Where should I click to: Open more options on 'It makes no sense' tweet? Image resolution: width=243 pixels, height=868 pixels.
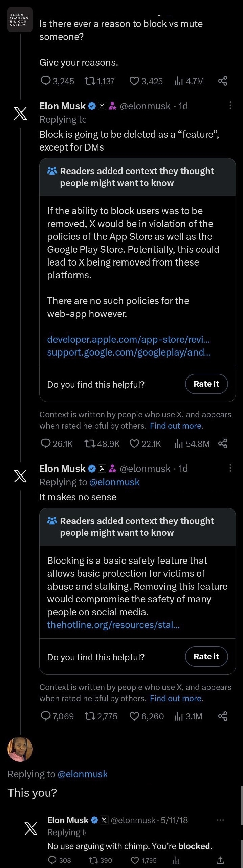(x=230, y=468)
